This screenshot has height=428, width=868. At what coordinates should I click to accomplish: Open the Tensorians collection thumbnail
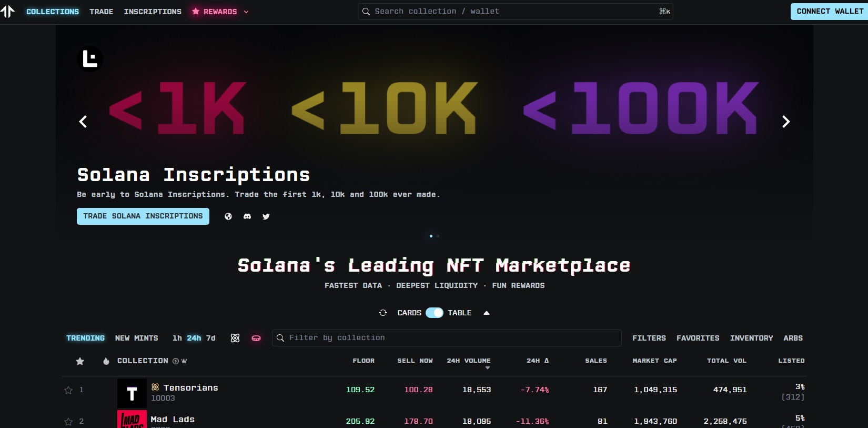pyautogui.click(x=132, y=393)
